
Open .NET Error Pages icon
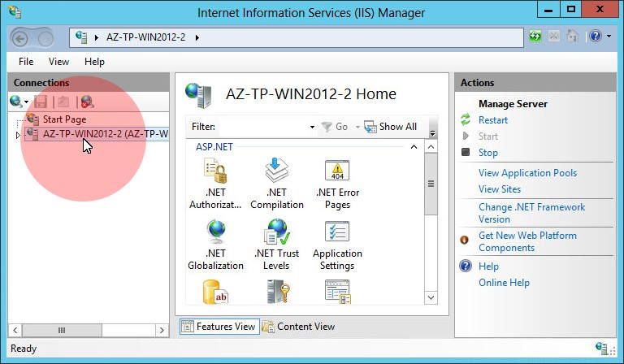337,171
